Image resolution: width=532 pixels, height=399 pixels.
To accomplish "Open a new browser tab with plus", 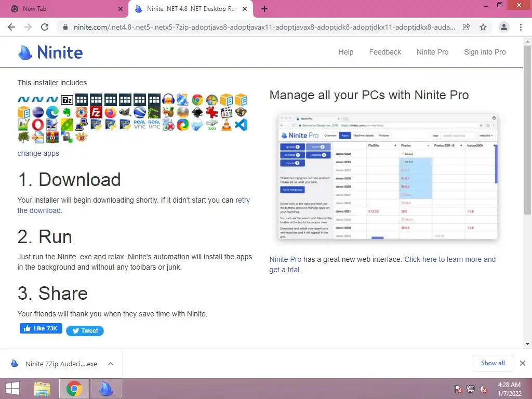I will point(264,9).
